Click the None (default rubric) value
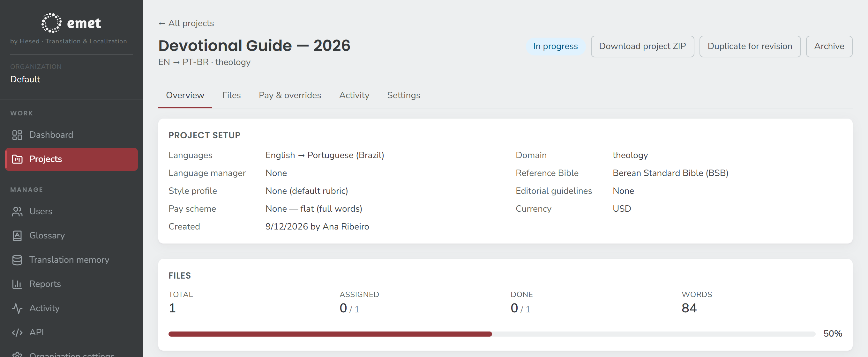The image size is (868, 357). [x=307, y=191]
